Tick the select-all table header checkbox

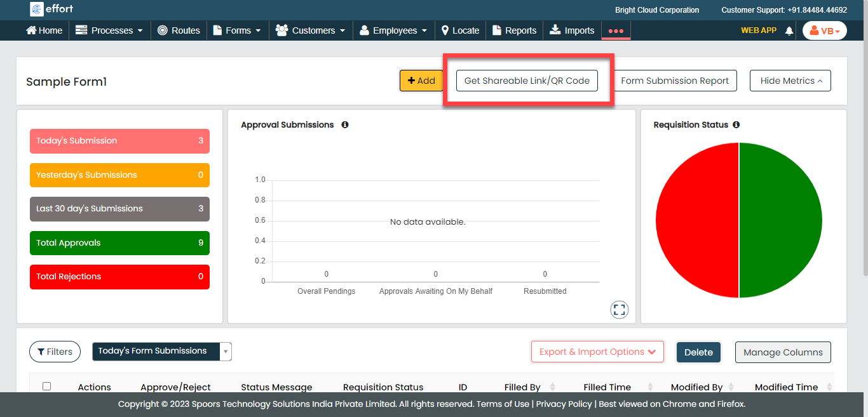click(x=46, y=386)
